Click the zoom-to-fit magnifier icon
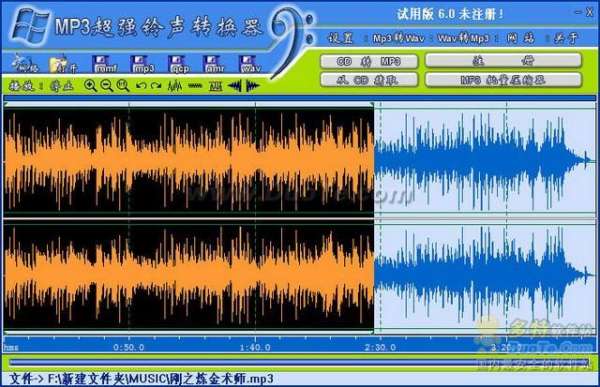Viewport: 600px width, 387px height. (122, 86)
